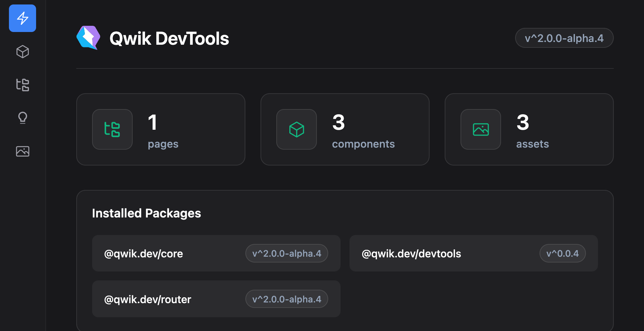
Task: Click the green assets image icon
Action: click(481, 129)
